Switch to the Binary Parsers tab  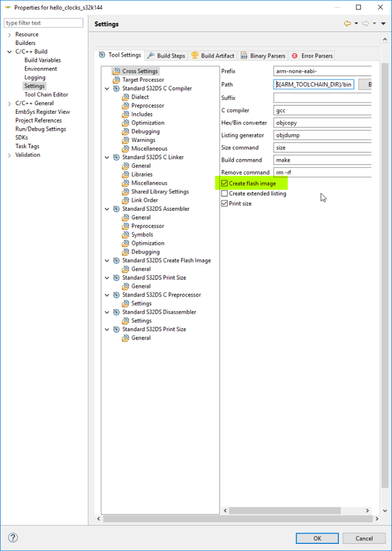tap(263, 56)
